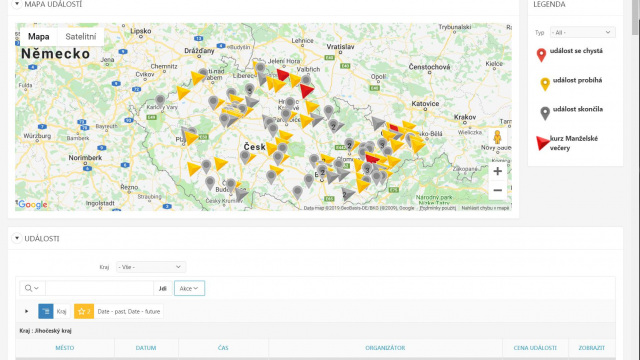Click the Street View pegman icon
The width and height of the screenshot is (640, 360).
pyautogui.click(x=498, y=137)
